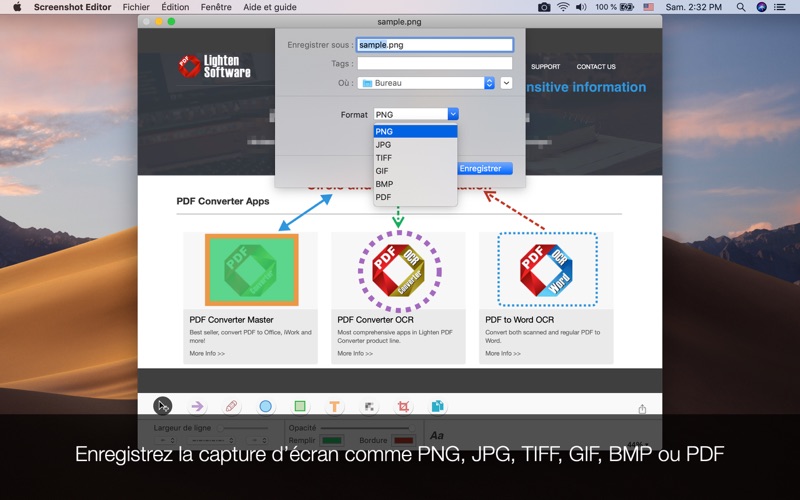The height and width of the screenshot is (500, 800).
Task: Click the Largeur de ligne slider
Action: (242, 428)
